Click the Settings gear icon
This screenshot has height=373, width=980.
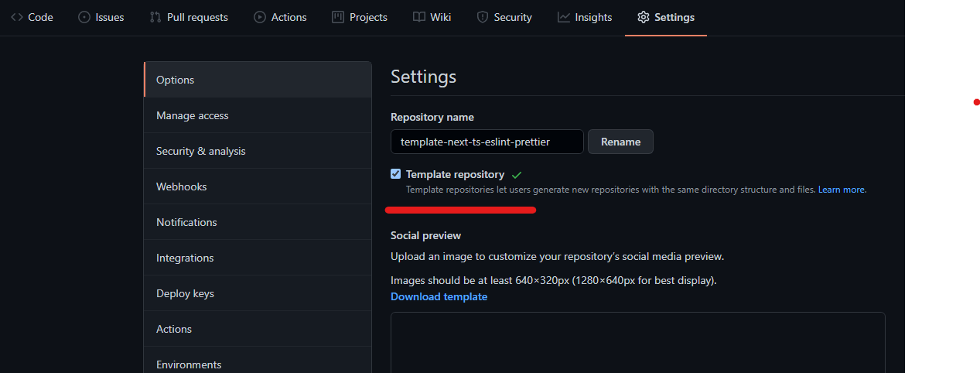[644, 17]
